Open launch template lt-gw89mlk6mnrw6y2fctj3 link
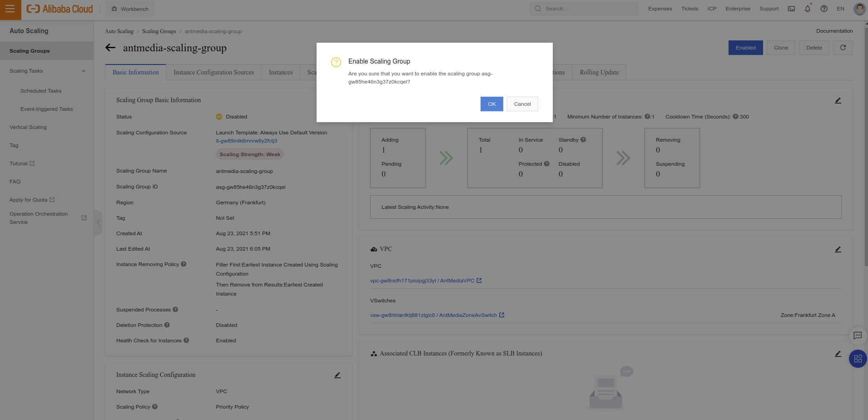 (x=247, y=141)
